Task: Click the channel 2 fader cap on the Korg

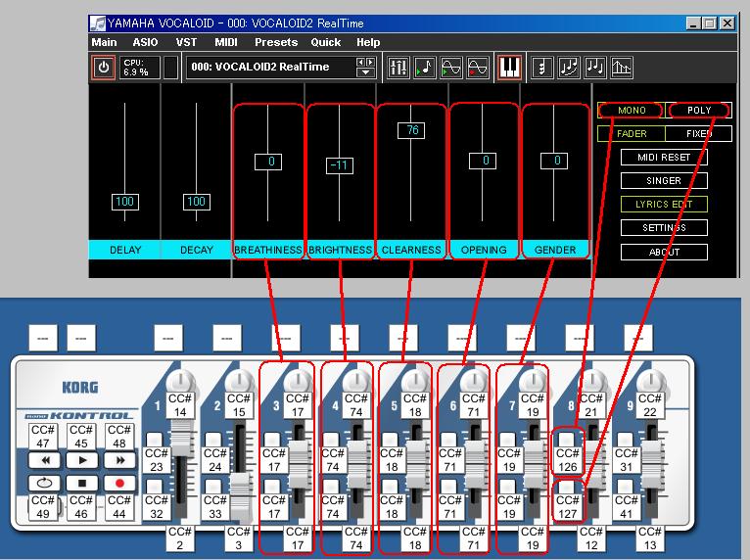Action: (240, 496)
